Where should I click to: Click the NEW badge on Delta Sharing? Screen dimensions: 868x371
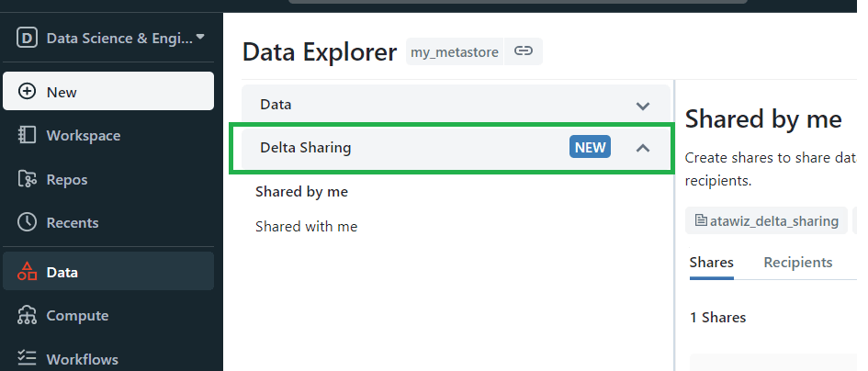pos(590,147)
